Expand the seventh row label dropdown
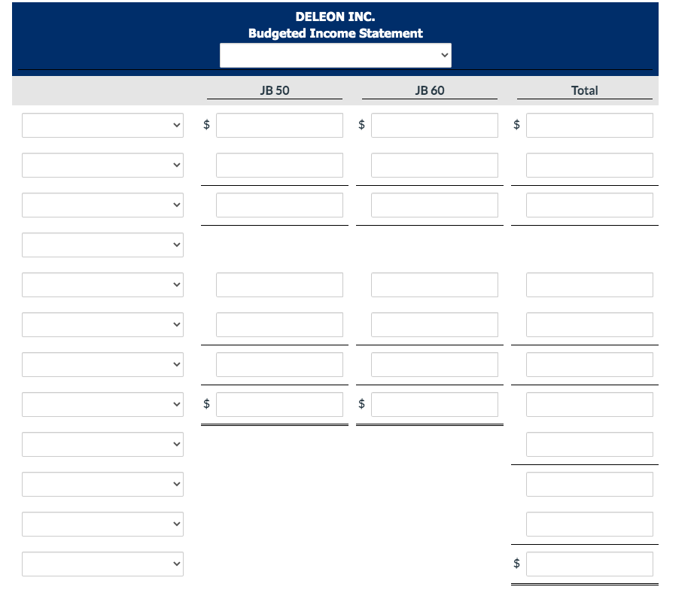700x593 pixels. click(x=102, y=364)
